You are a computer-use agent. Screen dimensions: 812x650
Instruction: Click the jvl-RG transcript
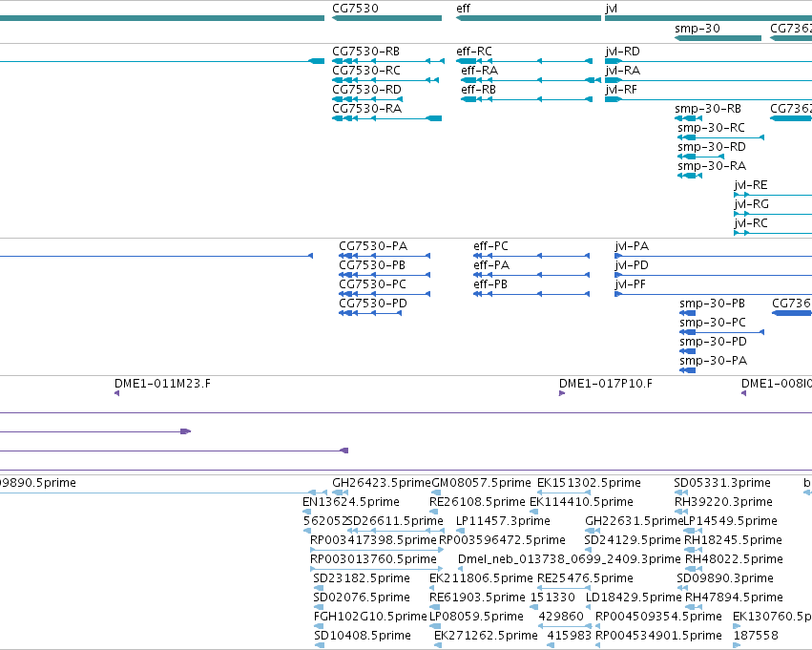[773, 215]
